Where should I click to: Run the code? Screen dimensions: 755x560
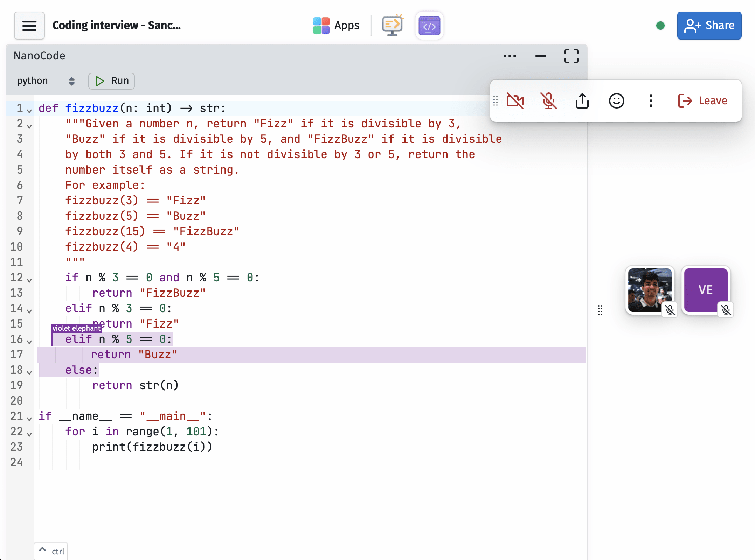(x=111, y=81)
